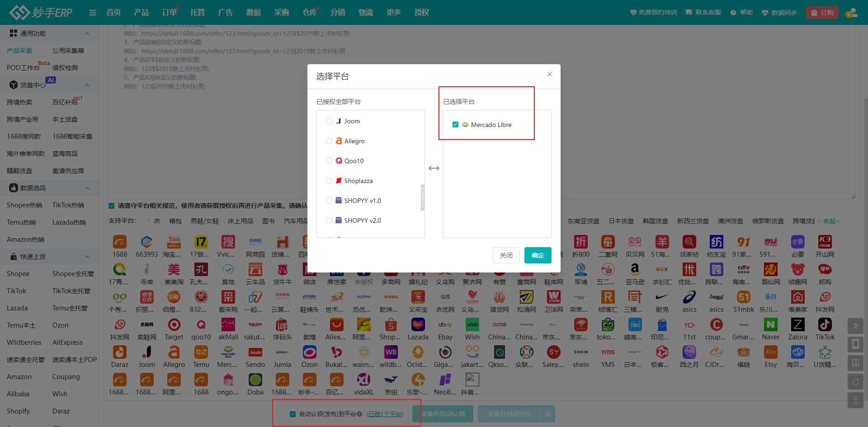Open the 订单 menu in the top navigation

click(x=169, y=12)
